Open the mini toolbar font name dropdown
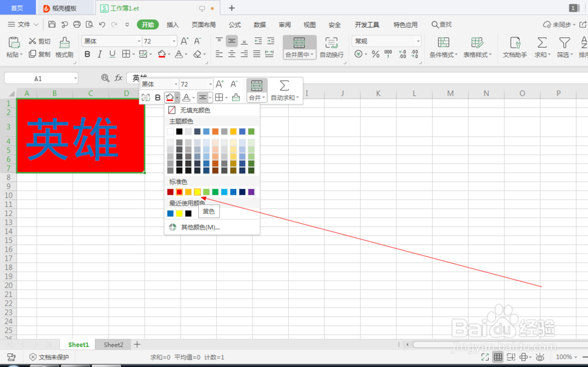 [176, 84]
